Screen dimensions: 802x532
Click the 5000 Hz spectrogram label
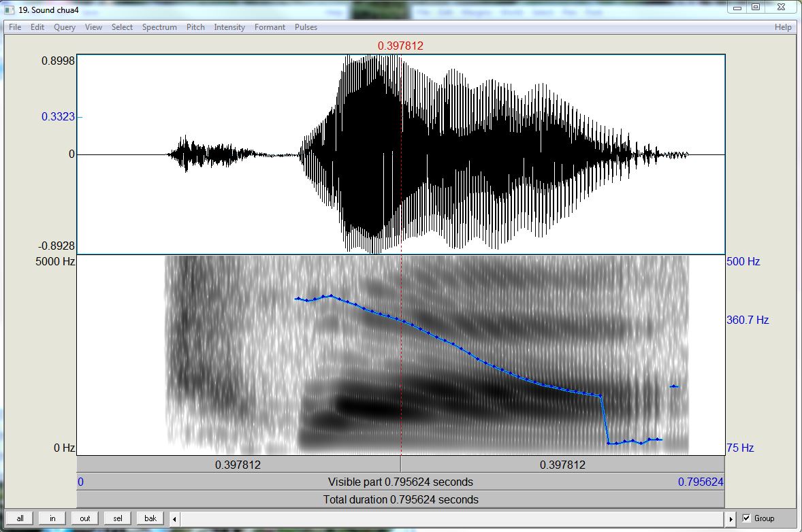coord(55,261)
